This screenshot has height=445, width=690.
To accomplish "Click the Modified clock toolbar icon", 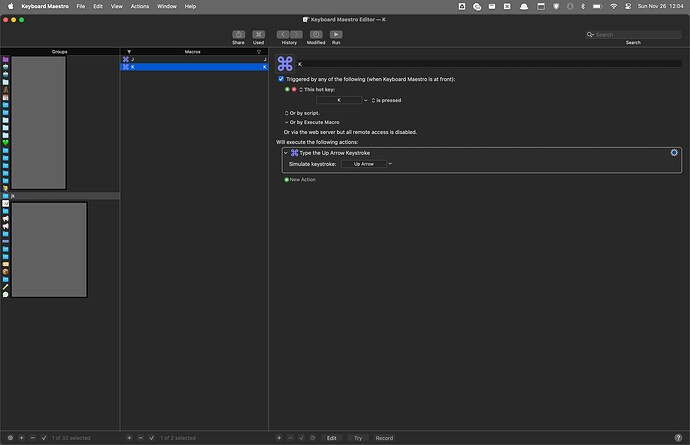I will [x=316, y=34].
